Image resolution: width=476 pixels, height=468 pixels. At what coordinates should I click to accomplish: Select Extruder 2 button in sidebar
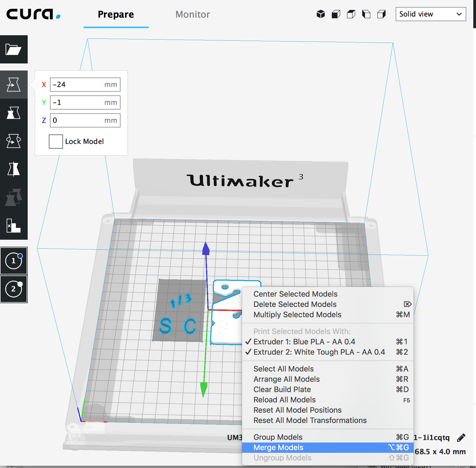[14, 289]
